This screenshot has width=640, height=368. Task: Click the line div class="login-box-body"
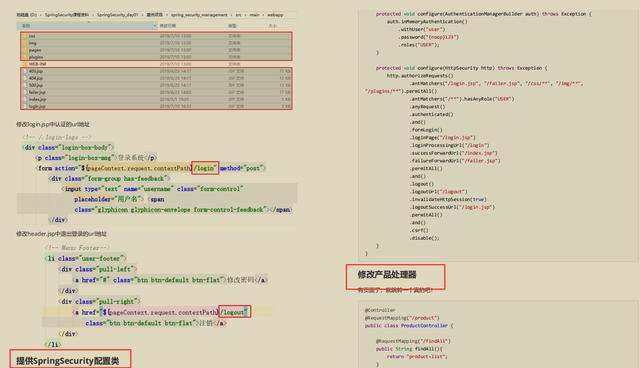point(68,147)
